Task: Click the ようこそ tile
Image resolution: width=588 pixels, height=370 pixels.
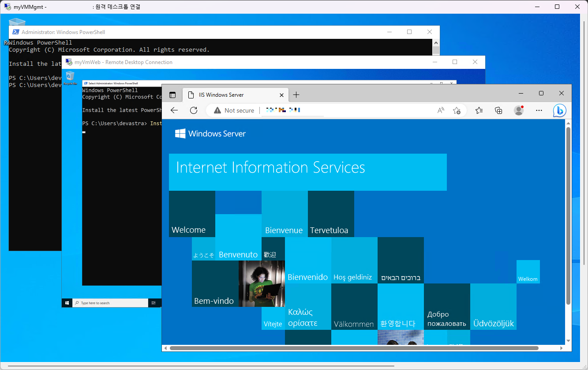Action: (x=203, y=249)
